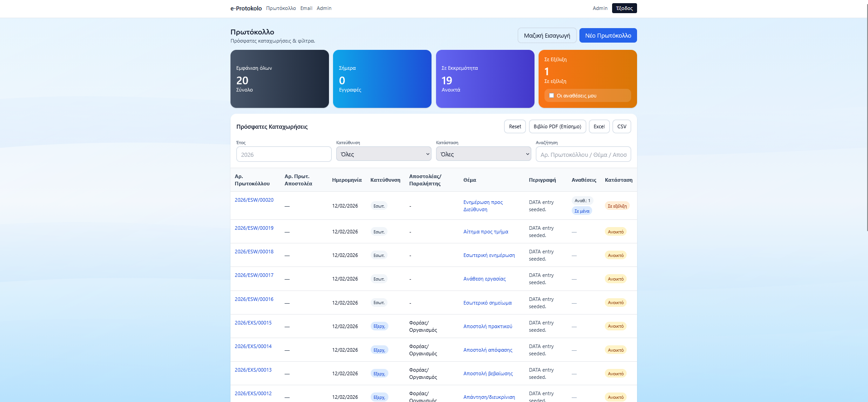
Task: Check the 'Οι αναθέσεις μου' checkbox
Action: pyautogui.click(x=551, y=96)
